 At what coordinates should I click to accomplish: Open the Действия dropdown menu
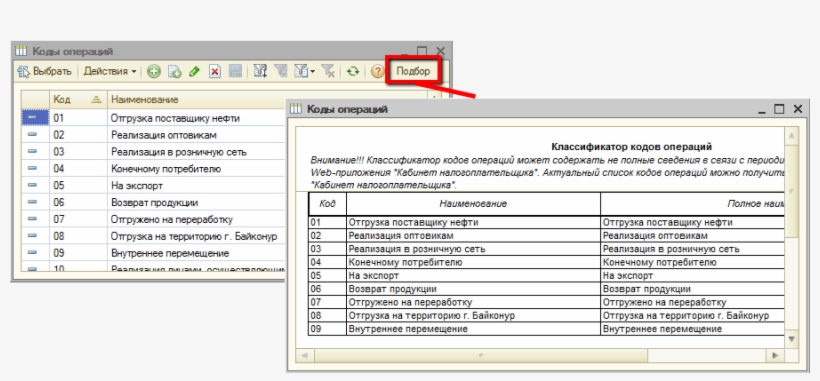pos(110,72)
